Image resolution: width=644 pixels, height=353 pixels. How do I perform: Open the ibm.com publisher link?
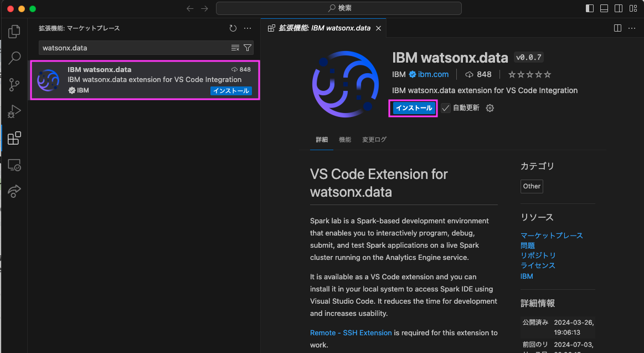tap(433, 74)
